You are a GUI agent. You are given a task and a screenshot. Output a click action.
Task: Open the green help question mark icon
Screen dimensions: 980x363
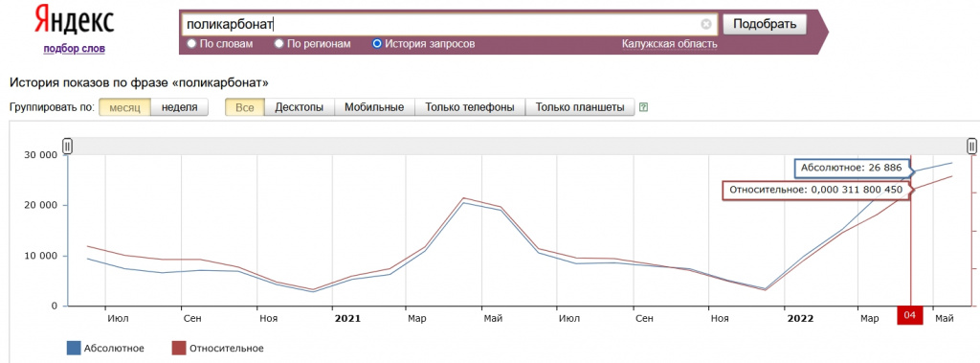pos(644,107)
